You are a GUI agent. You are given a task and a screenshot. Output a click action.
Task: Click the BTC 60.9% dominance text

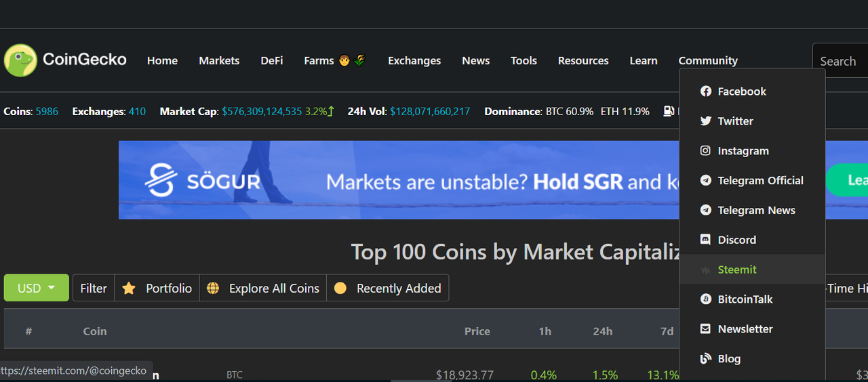(x=570, y=111)
